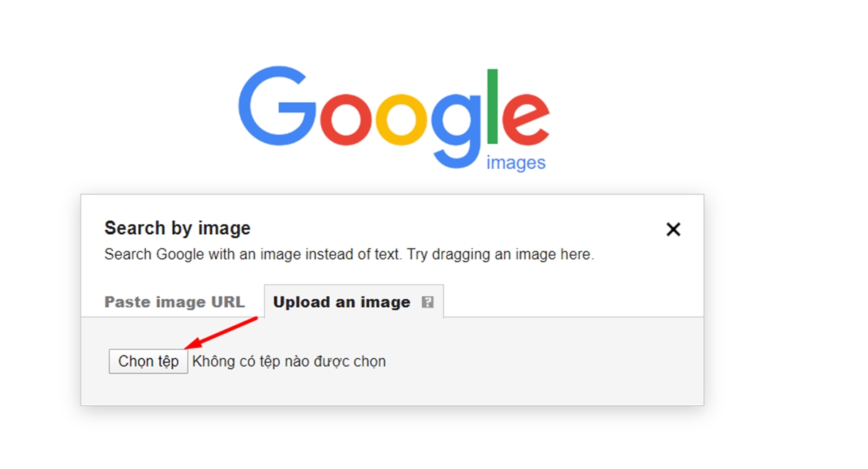The height and width of the screenshot is (469, 868).
Task: Click the blue 'images' text under the logo
Action: (x=516, y=163)
